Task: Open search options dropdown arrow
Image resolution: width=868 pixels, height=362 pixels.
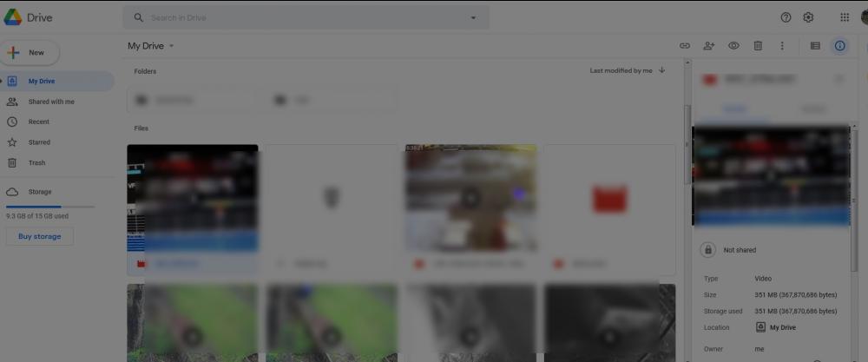Action: [473, 17]
